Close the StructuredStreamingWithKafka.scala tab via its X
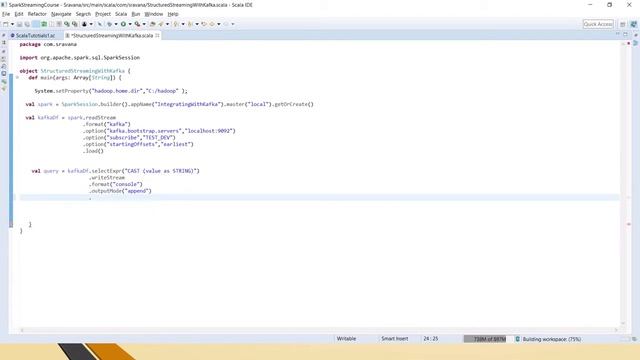This screenshot has height=360, width=640. coord(157,36)
